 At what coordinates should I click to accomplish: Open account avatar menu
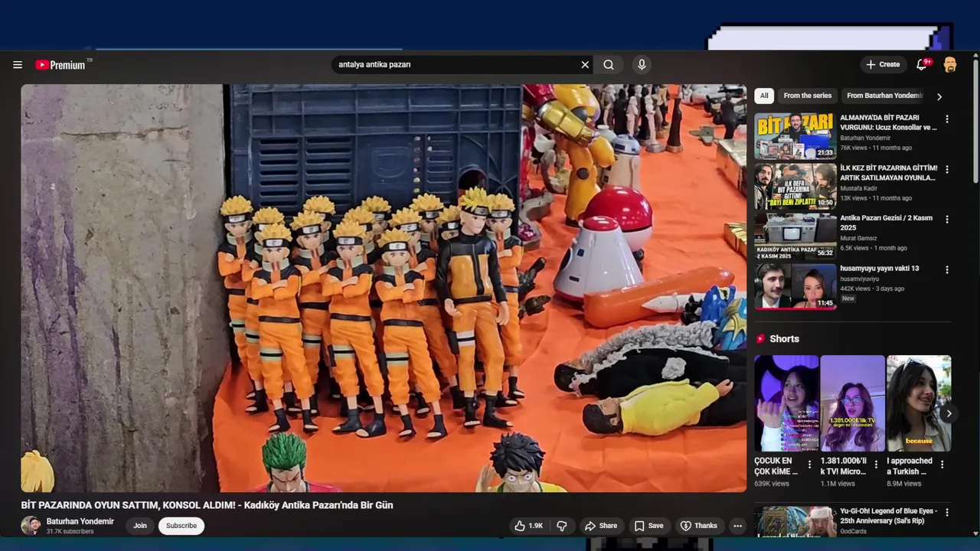click(x=950, y=65)
